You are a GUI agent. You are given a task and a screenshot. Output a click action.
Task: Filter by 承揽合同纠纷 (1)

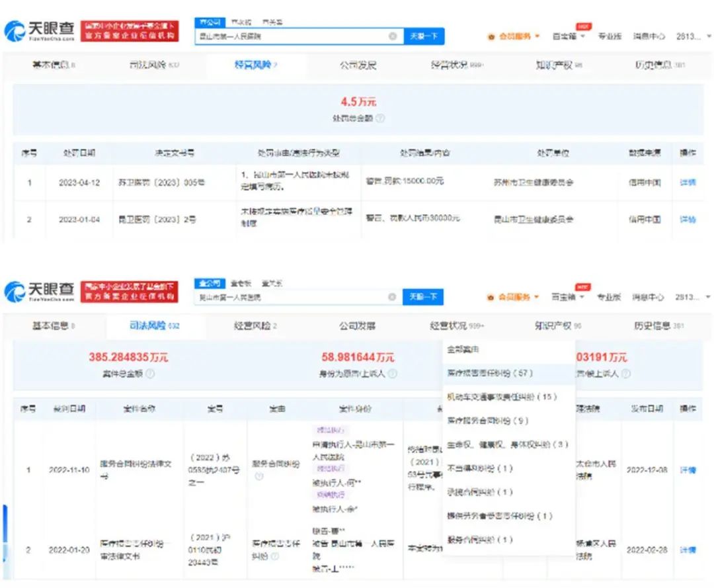click(509, 492)
